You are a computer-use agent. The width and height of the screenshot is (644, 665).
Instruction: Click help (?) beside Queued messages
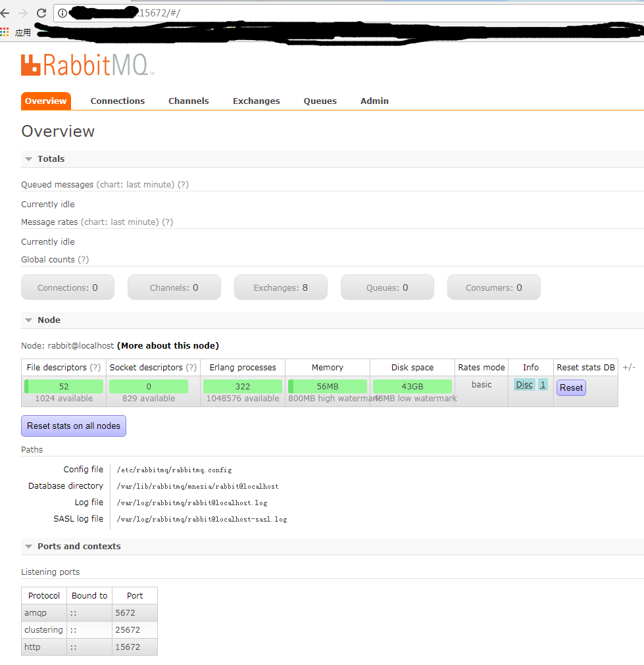[x=184, y=184]
